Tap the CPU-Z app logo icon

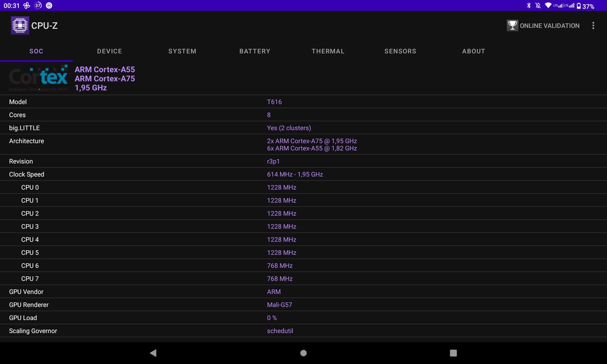click(20, 25)
